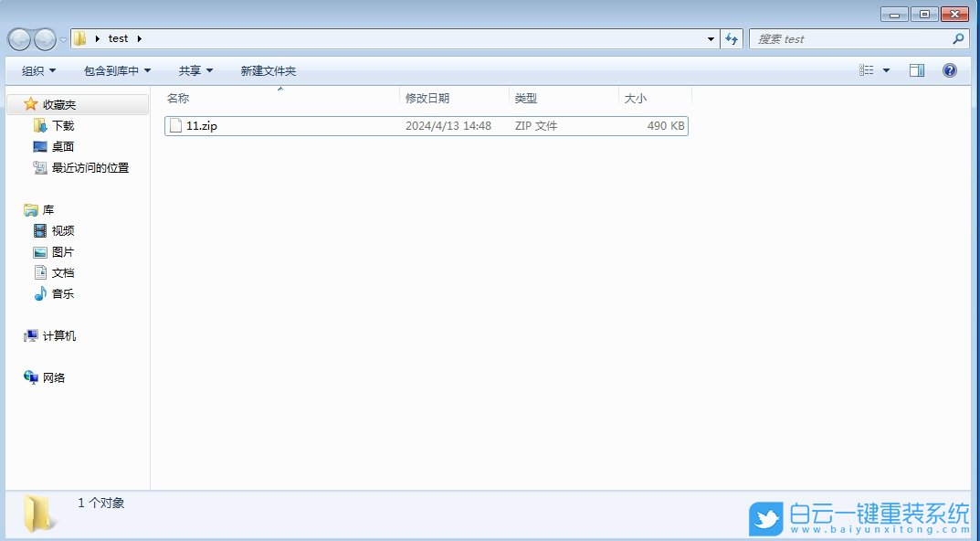The width and height of the screenshot is (980, 541).
Task: Open the change view dropdown arrow
Action: [884, 69]
